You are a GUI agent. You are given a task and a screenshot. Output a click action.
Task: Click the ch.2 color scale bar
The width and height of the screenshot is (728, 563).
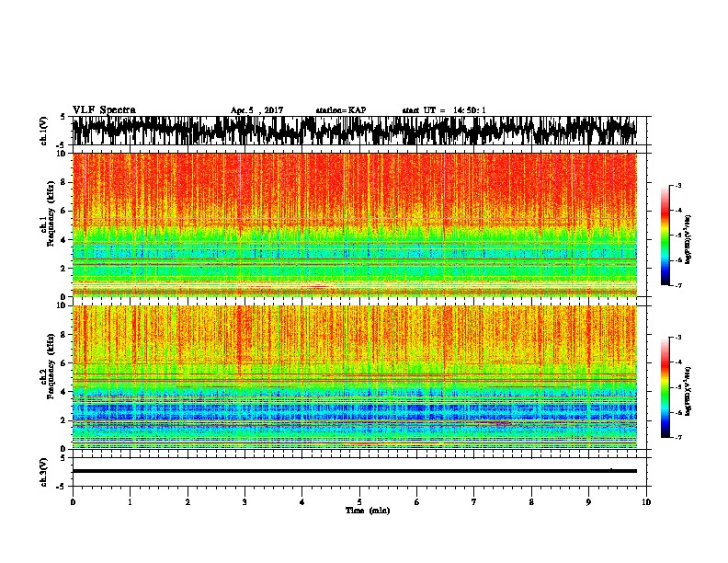coord(665,387)
